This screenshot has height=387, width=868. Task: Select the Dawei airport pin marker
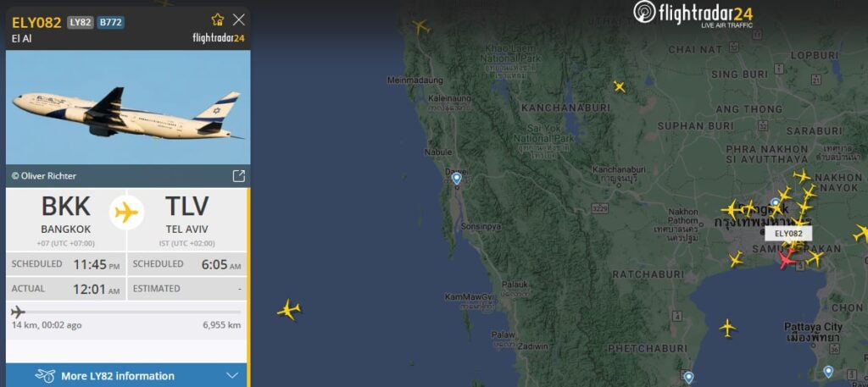[x=456, y=179]
